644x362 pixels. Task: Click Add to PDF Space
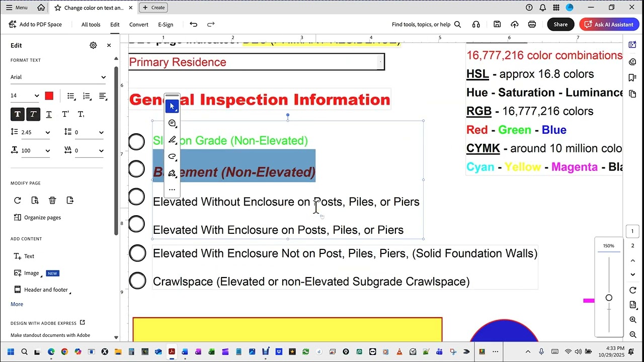point(35,24)
